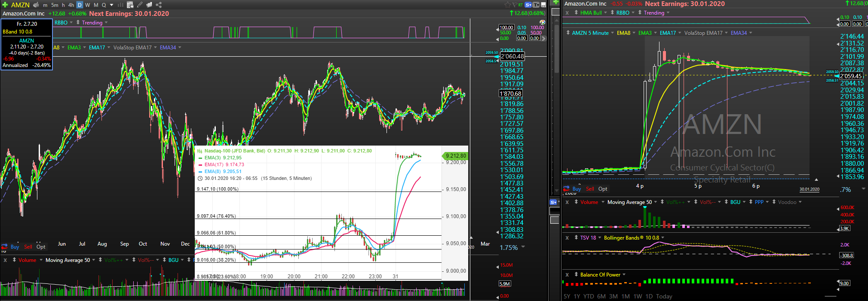Click the star favorite icon

(x=507, y=5)
